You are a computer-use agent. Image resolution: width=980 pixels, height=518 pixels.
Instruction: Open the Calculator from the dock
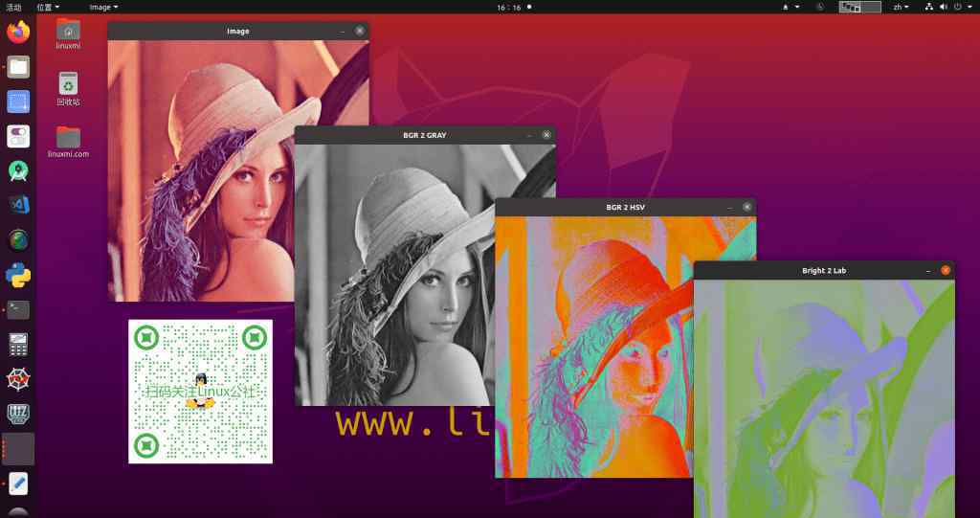[x=18, y=345]
